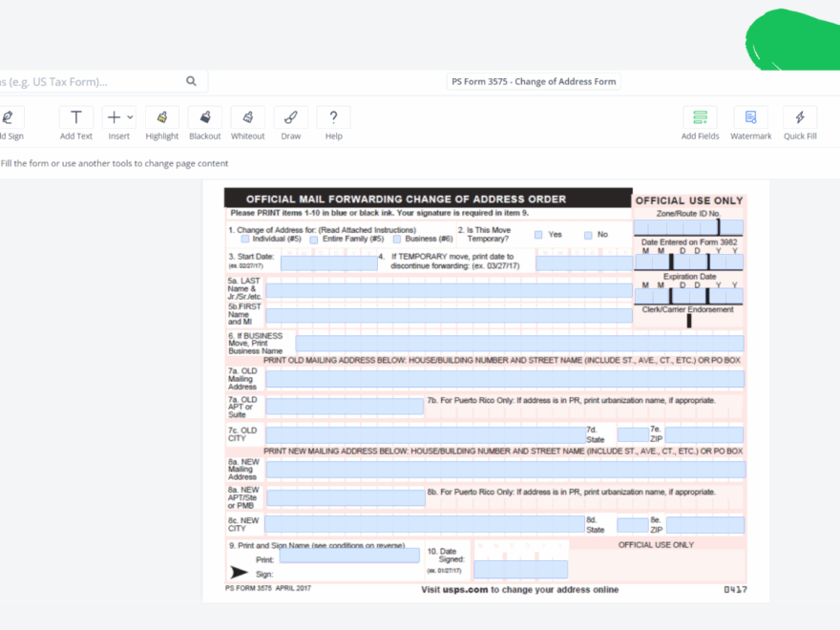Check the Business (#6) checkbox
Screen dimensions: 840x630
tap(397, 239)
